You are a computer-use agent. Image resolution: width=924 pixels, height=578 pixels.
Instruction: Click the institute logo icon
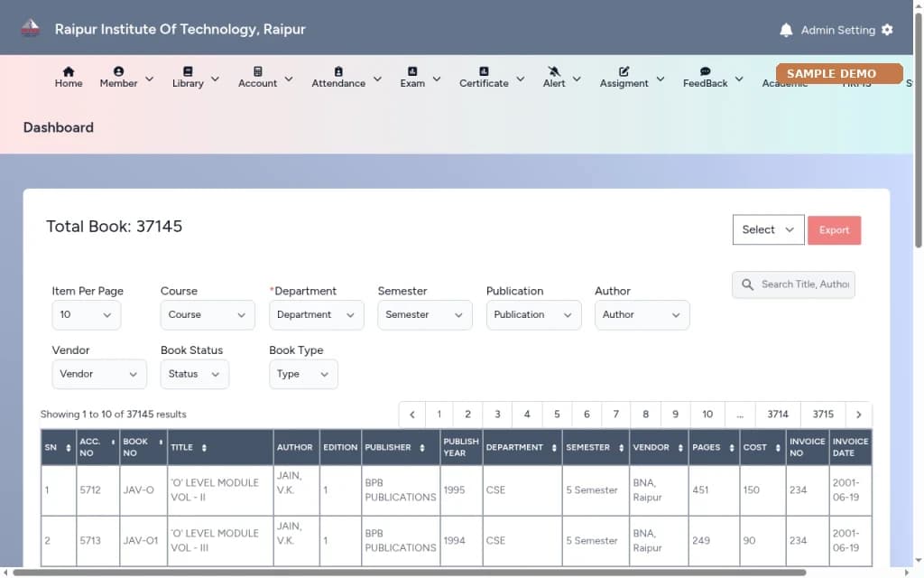[x=30, y=28]
